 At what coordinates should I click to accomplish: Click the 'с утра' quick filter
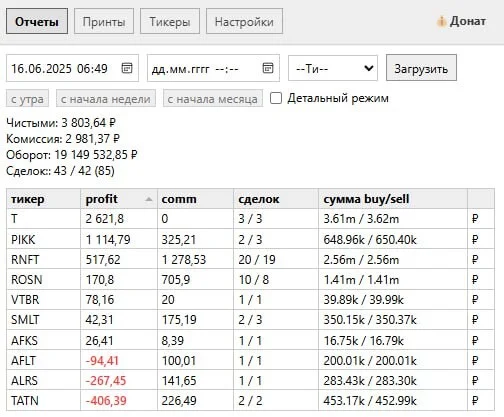27,99
